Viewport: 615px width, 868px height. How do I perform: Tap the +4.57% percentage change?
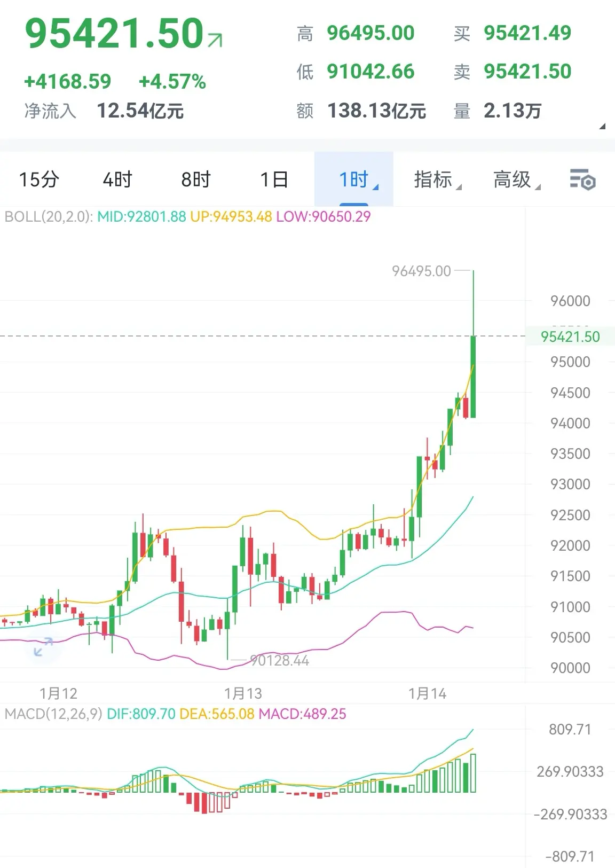172,82
